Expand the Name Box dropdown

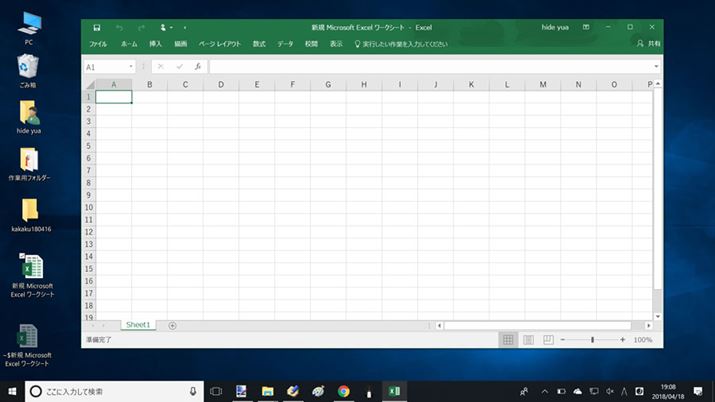coord(131,67)
